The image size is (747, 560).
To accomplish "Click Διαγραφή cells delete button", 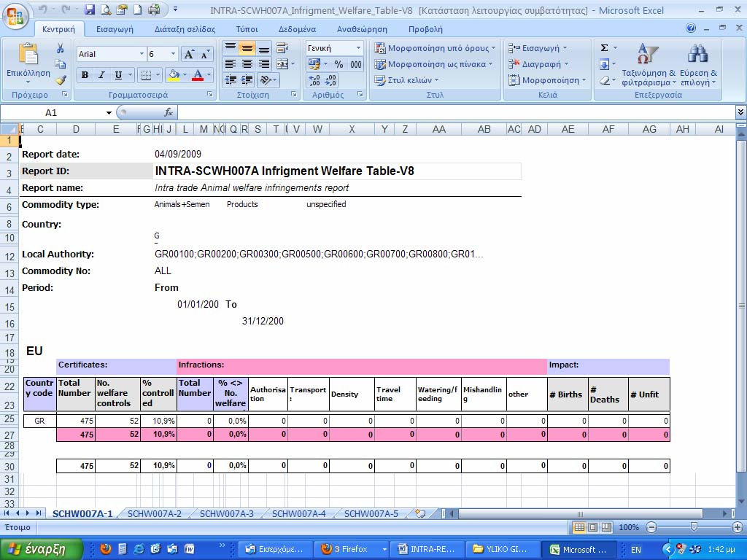I will coord(538,64).
